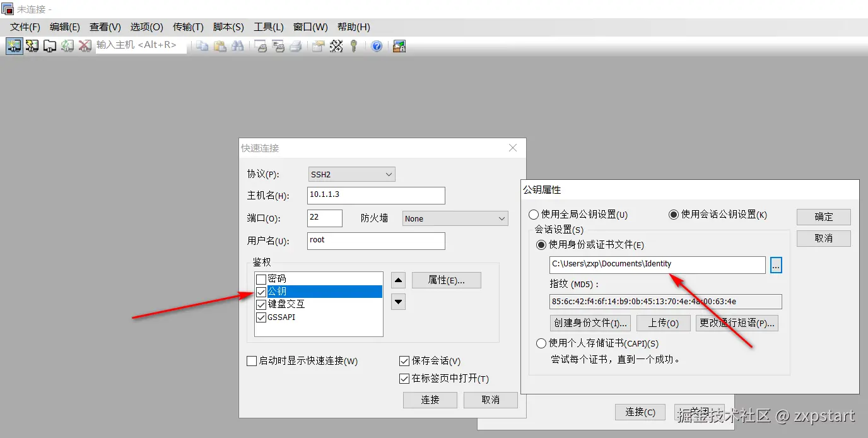Click 创建身份文件(I)... button
This screenshot has width=868, height=438.
590,323
